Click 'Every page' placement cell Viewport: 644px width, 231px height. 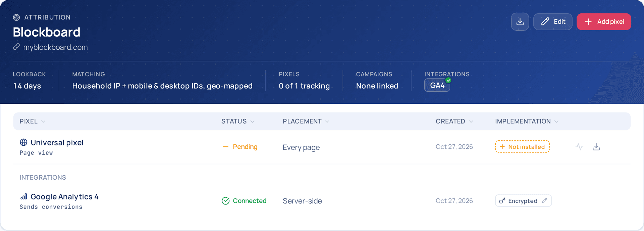(301, 147)
